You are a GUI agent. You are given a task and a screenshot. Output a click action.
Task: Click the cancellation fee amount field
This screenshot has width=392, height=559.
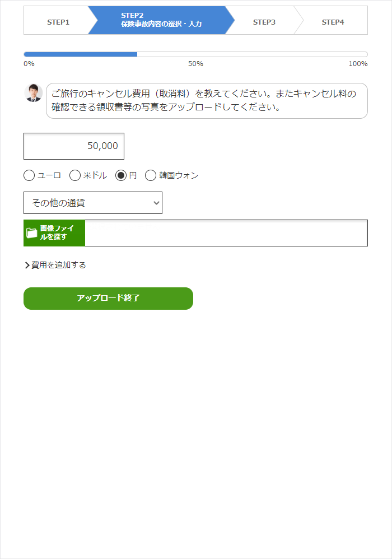74,146
